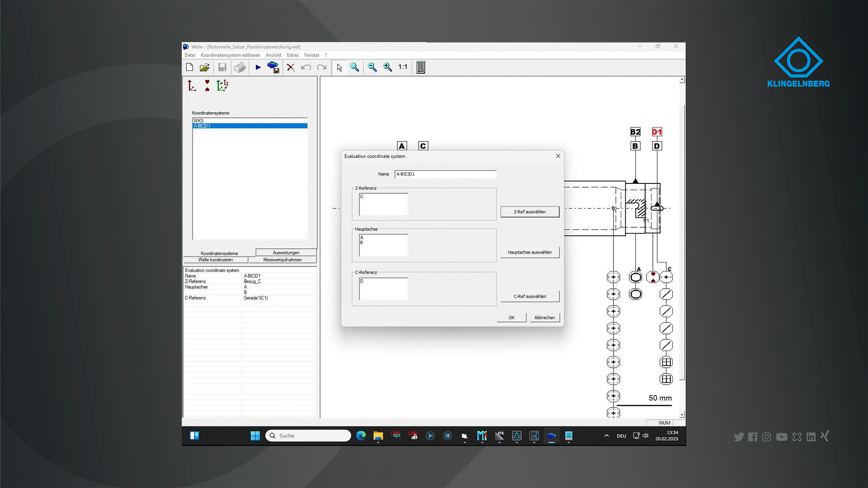Click the Gerade1(C1) value in properties table
Image resolution: width=868 pixels, height=488 pixels.
click(256, 298)
